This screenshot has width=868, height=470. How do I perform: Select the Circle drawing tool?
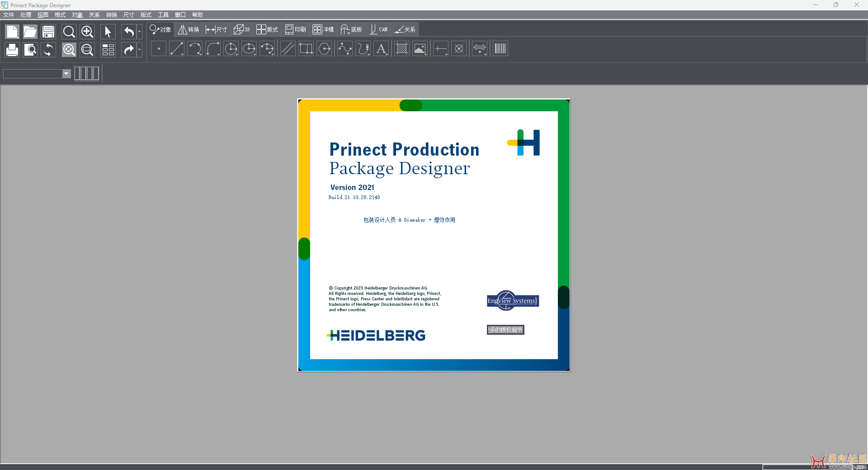pos(231,49)
